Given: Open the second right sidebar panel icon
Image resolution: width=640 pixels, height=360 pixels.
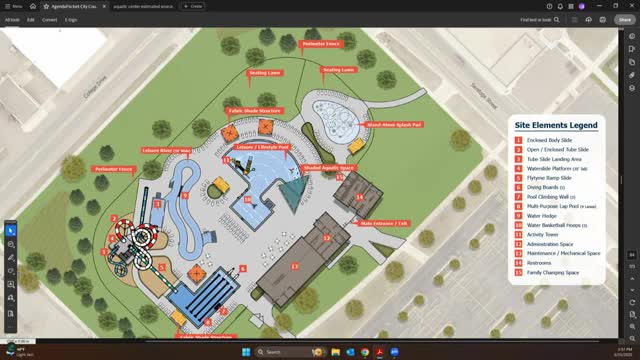Looking at the screenshot, I should coord(632,49).
